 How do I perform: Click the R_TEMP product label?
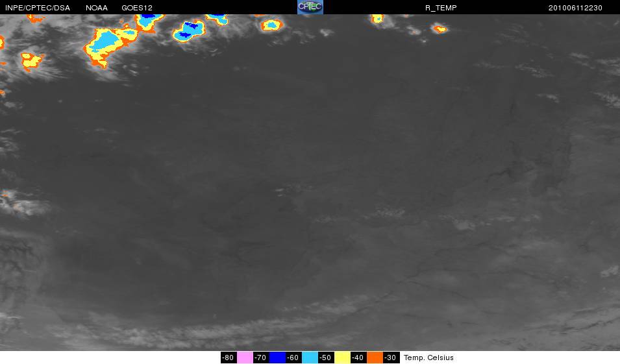coord(441,8)
